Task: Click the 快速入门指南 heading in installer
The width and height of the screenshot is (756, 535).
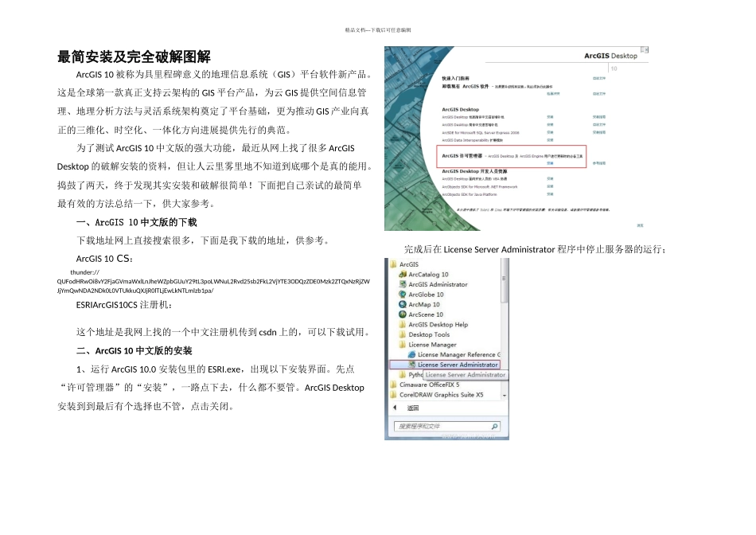Action: coord(455,78)
